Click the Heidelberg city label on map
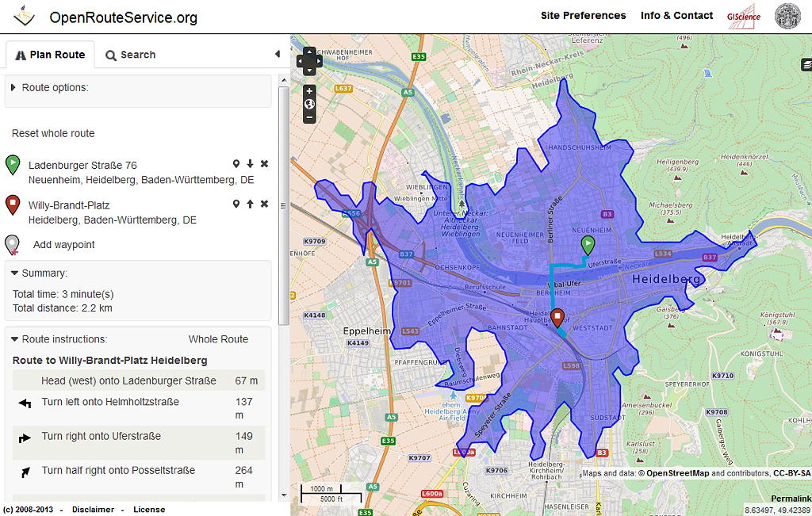This screenshot has height=516, width=812. [666, 279]
